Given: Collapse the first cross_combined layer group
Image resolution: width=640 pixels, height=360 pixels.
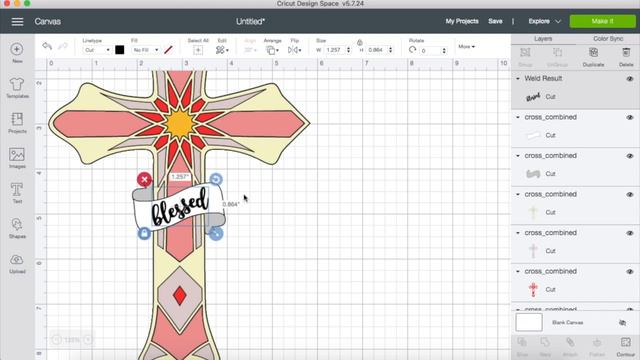Looking at the screenshot, I should pyautogui.click(x=518, y=117).
